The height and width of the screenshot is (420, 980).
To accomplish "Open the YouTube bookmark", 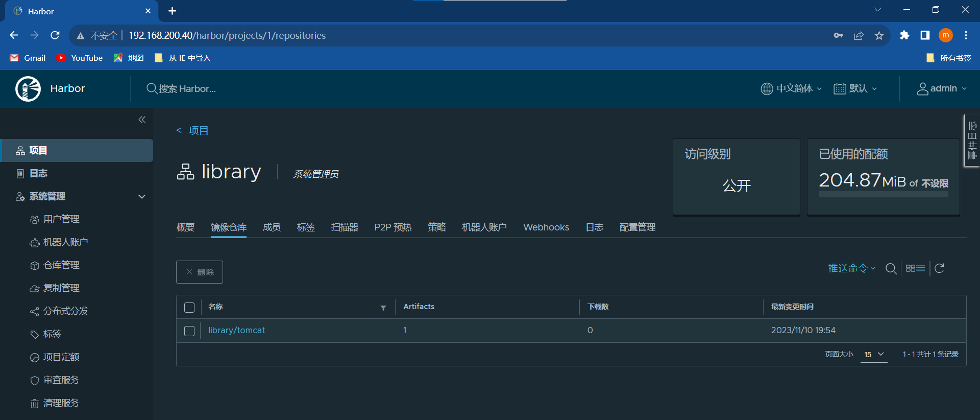I will [x=80, y=58].
